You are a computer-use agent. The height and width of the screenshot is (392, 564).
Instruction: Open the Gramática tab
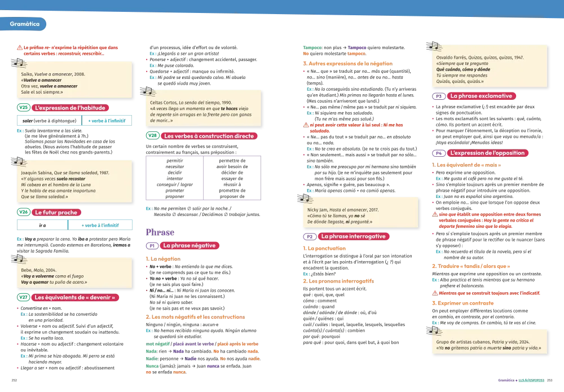tap(25, 24)
